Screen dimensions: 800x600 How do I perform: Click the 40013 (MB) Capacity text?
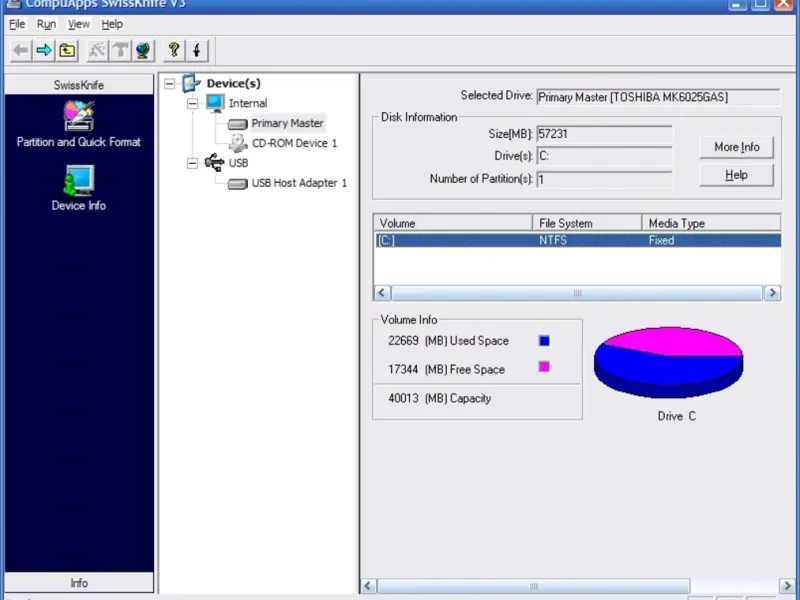pos(439,398)
